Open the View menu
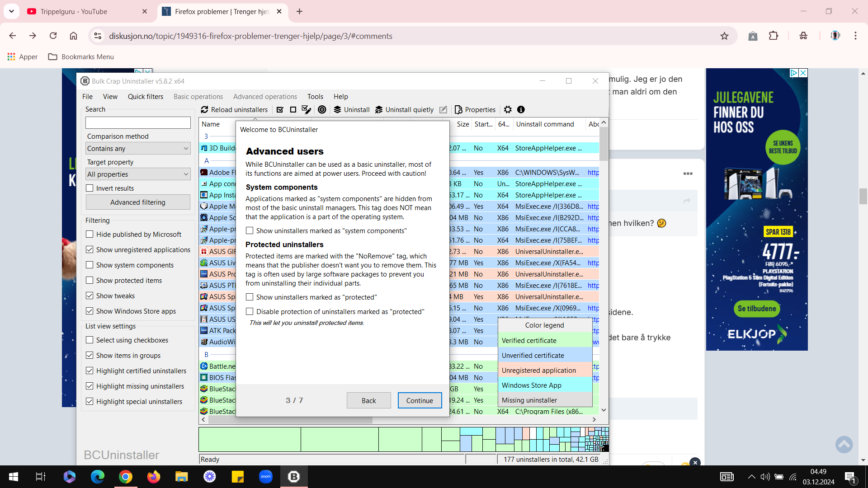868x488 pixels. click(110, 96)
